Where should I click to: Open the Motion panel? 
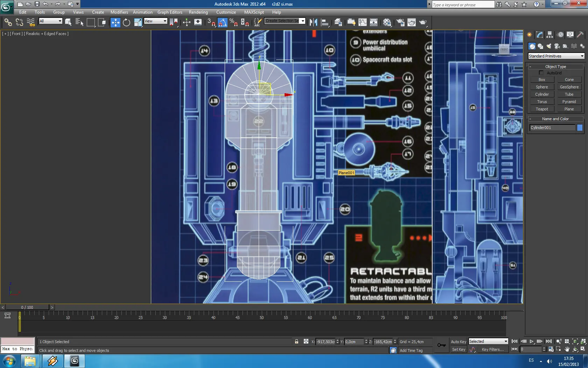tap(560, 35)
